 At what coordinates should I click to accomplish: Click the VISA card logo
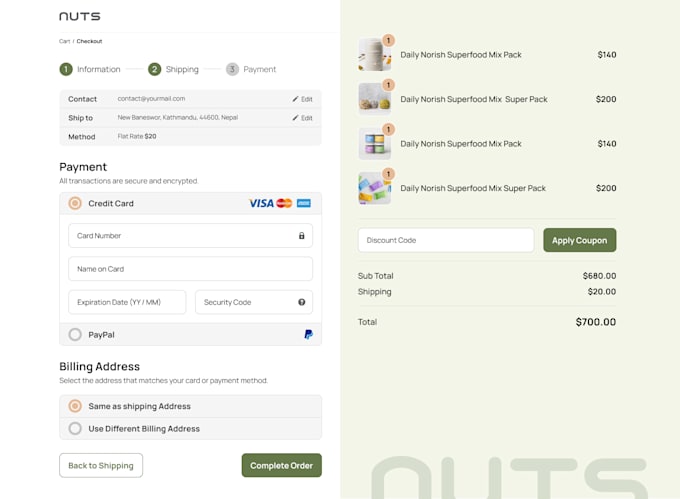(x=261, y=203)
